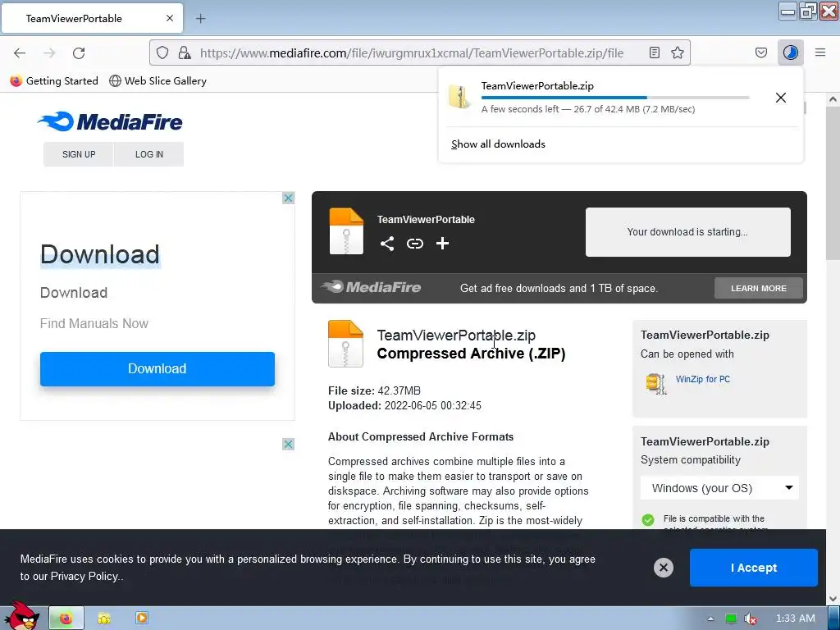
Task: Click the downloads progress toolbar icon
Action: [790, 52]
